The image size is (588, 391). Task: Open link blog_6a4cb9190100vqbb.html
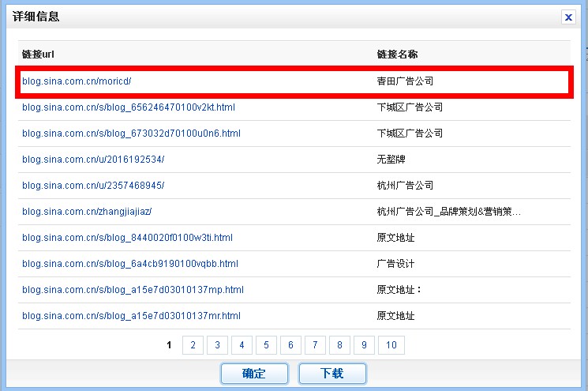click(x=130, y=264)
